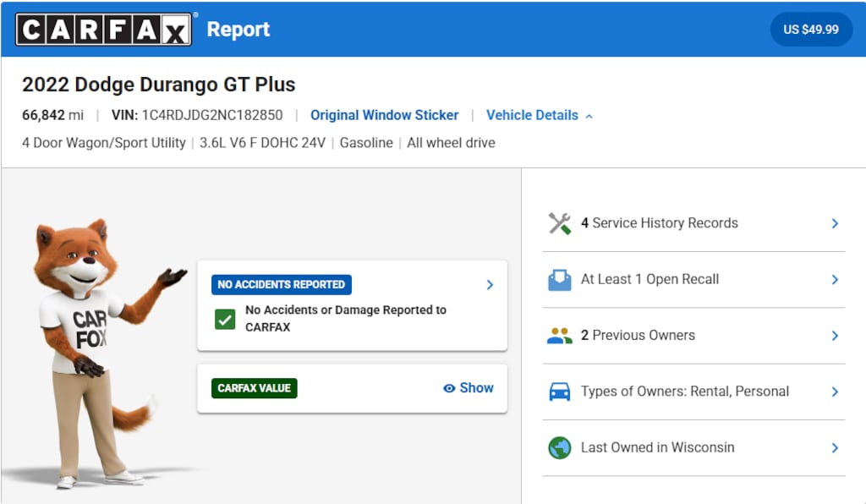Click the previous owners people icon
The image size is (866, 504).
click(x=560, y=336)
